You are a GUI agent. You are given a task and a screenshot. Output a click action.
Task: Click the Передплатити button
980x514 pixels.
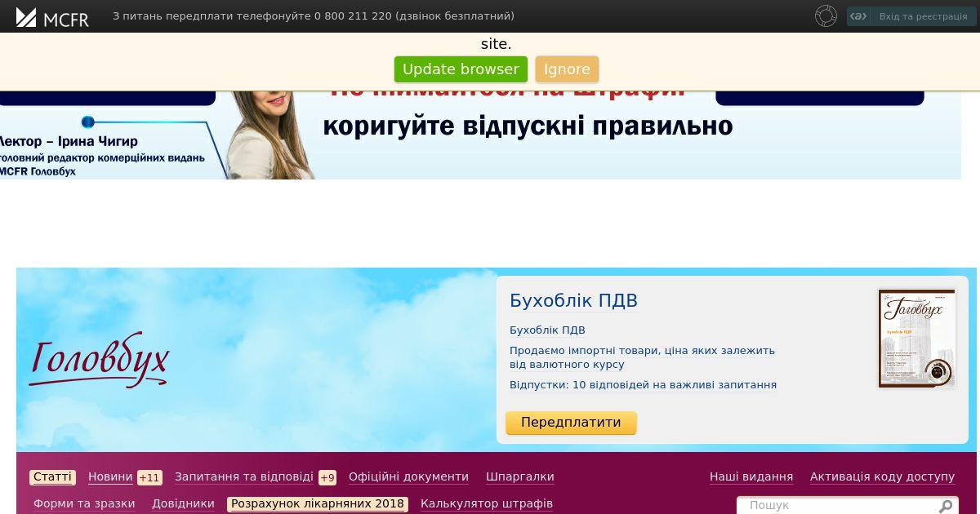tap(571, 423)
